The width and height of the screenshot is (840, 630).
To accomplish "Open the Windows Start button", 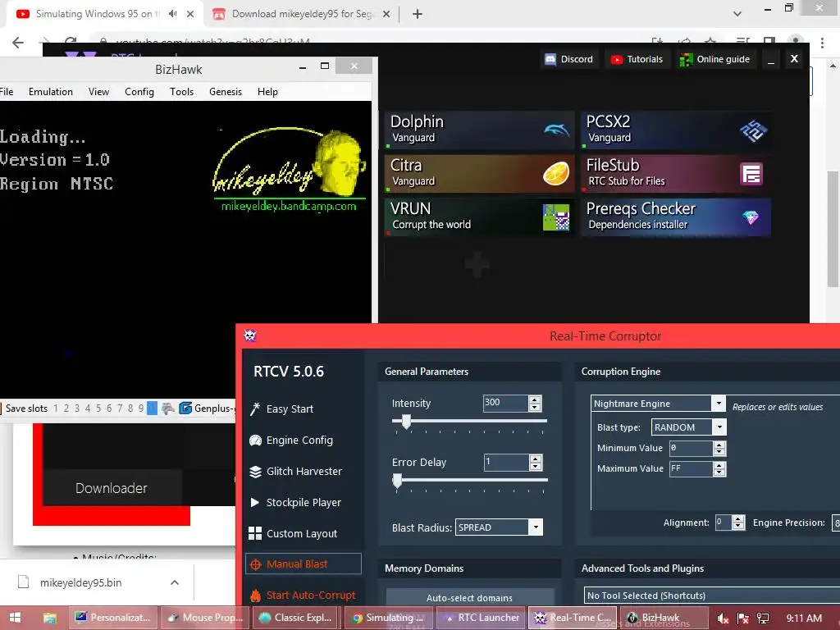I will point(15,618).
